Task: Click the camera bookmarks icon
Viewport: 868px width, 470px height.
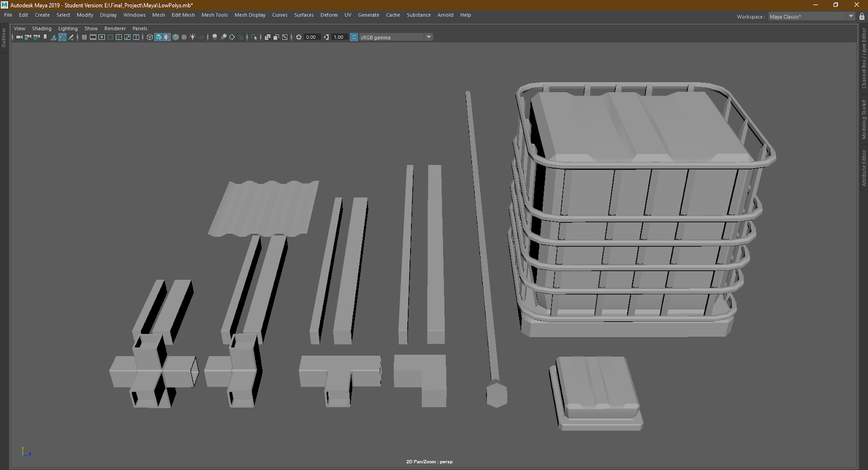Action: click(x=46, y=37)
